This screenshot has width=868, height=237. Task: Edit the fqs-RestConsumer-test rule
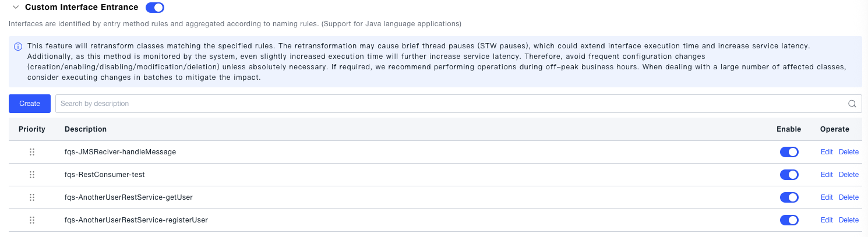click(827, 175)
